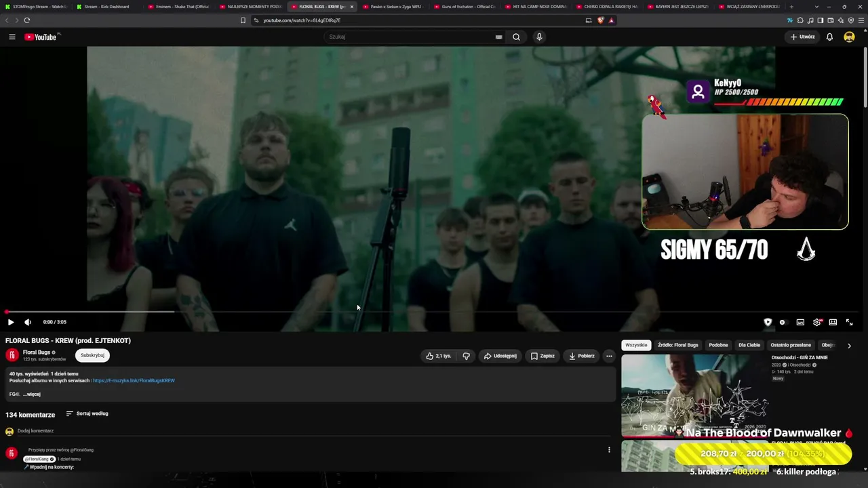Open comment options menu for FloralGang comment
The width and height of the screenshot is (868, 488).
coord(609,449)
